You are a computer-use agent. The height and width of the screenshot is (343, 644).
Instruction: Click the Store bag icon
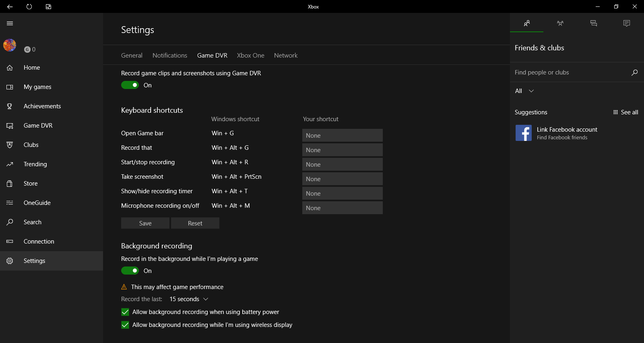click(x=10, y=184)
